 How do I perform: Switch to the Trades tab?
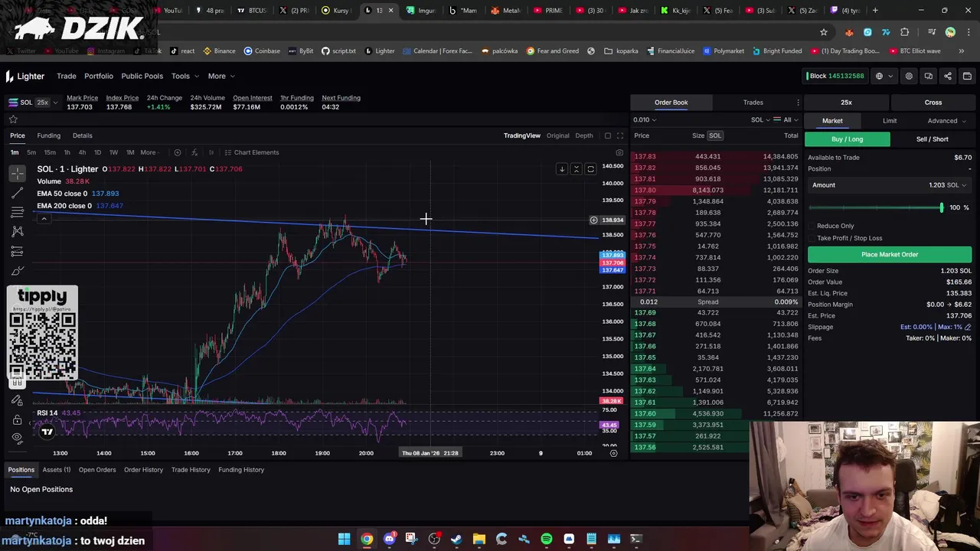[753, 103]
